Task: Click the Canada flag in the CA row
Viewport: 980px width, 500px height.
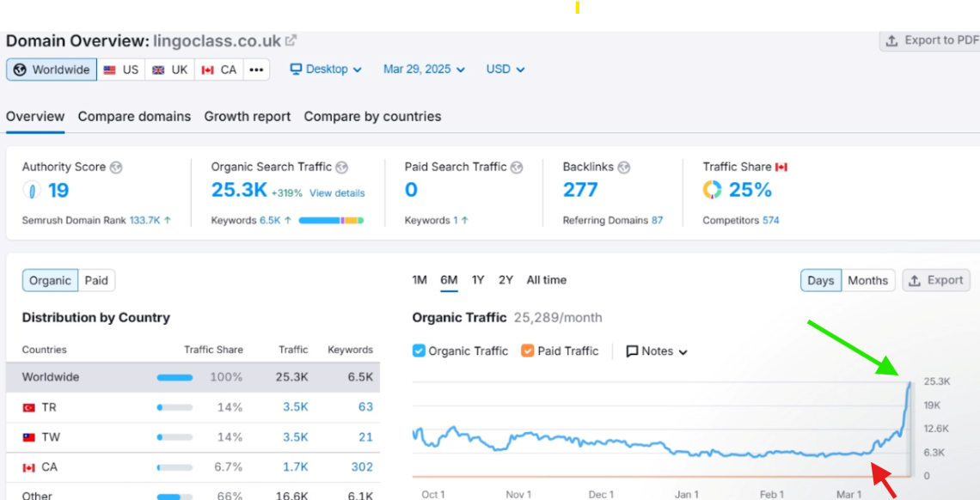Action: [28, 467]
